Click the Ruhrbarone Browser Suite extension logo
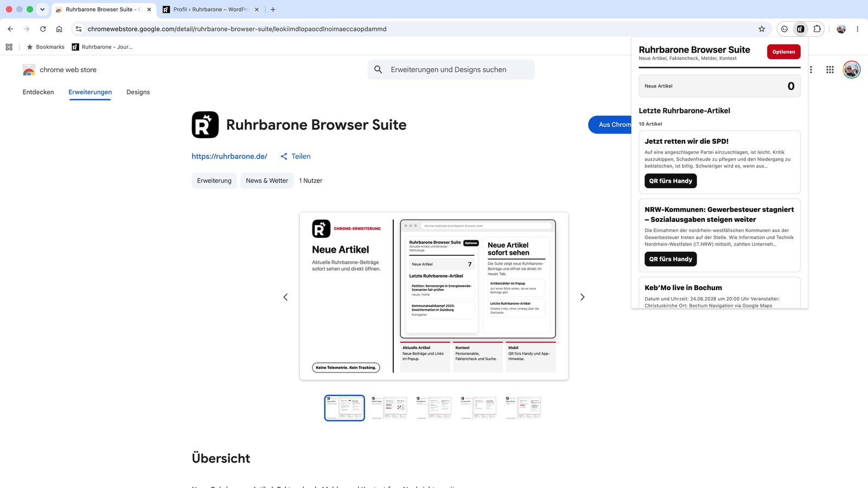868x488 pixels. (205, 125)
